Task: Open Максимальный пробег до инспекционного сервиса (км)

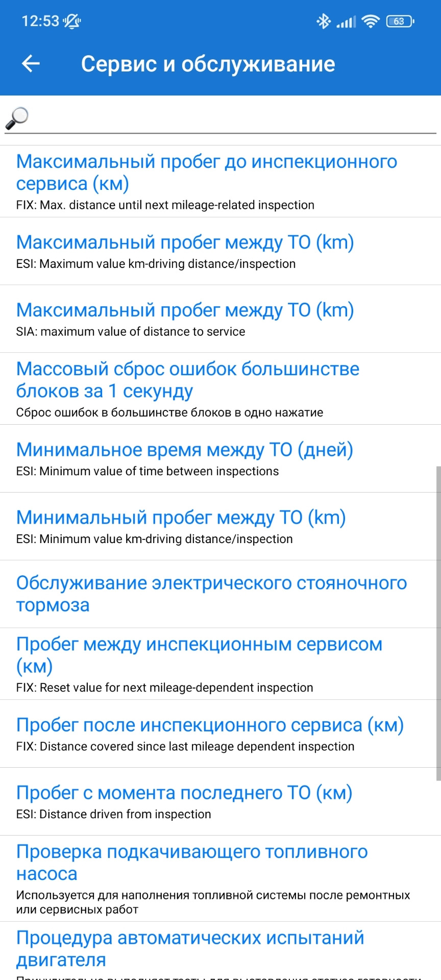Action: (207, 182)
